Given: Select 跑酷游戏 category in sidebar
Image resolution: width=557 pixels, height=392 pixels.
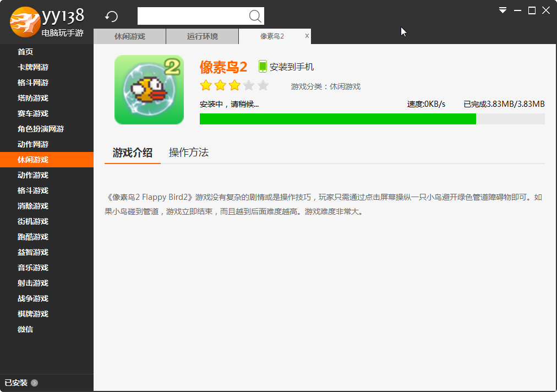Looking at the screenshot, I should (x=33, y=237).
